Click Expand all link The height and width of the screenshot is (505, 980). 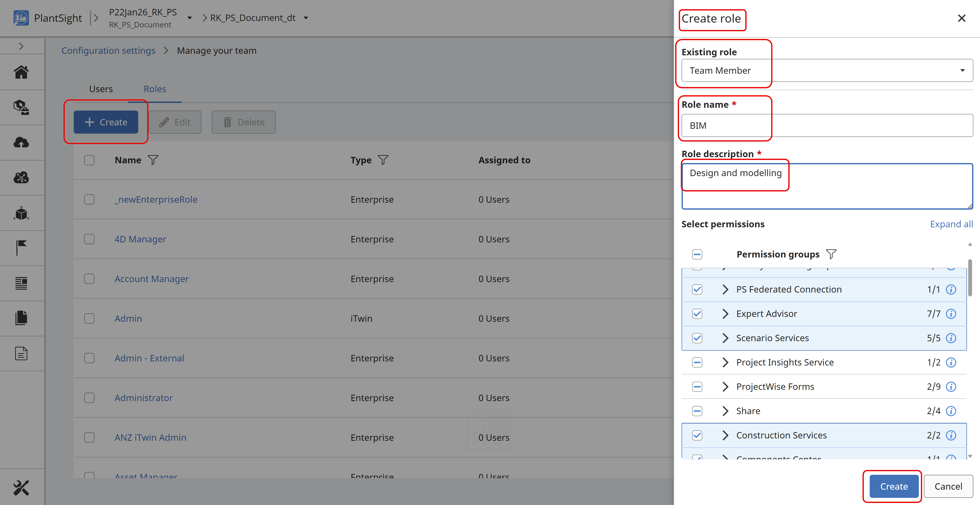click(x=951, y=224)
